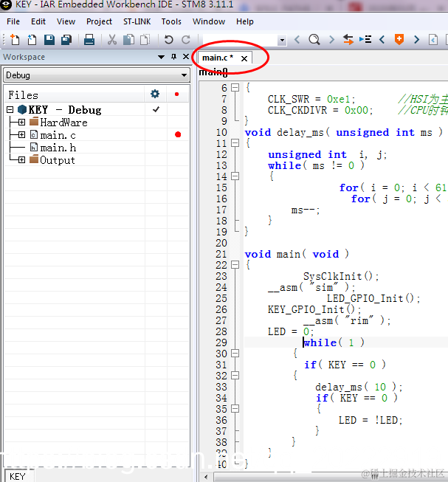The width and height of the screenshot is (448, 482).
Task: Collapse code fold at line 22
Action: (x=235, y=265)
